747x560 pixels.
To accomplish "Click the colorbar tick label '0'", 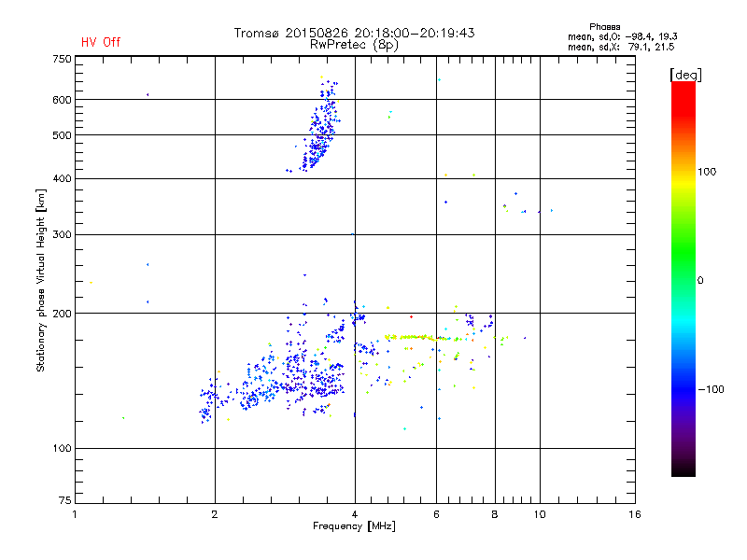I will (699, 281).
